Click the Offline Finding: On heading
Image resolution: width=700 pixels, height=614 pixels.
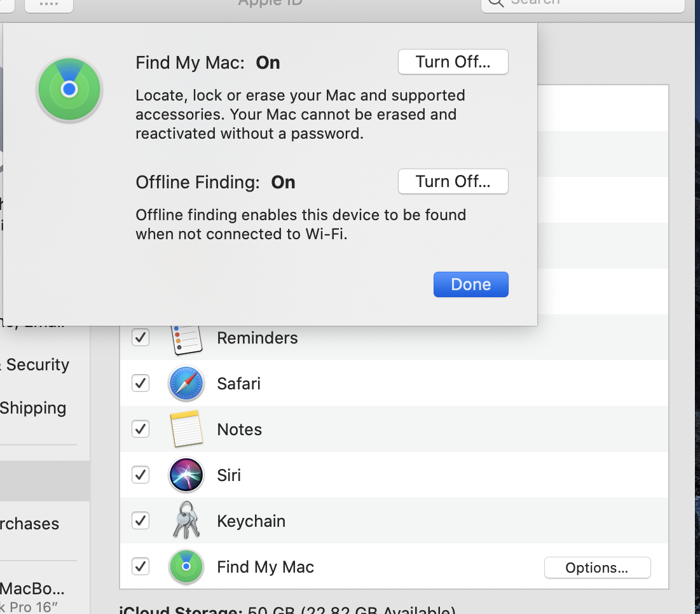pyautogui.click(x=215, y=183)
